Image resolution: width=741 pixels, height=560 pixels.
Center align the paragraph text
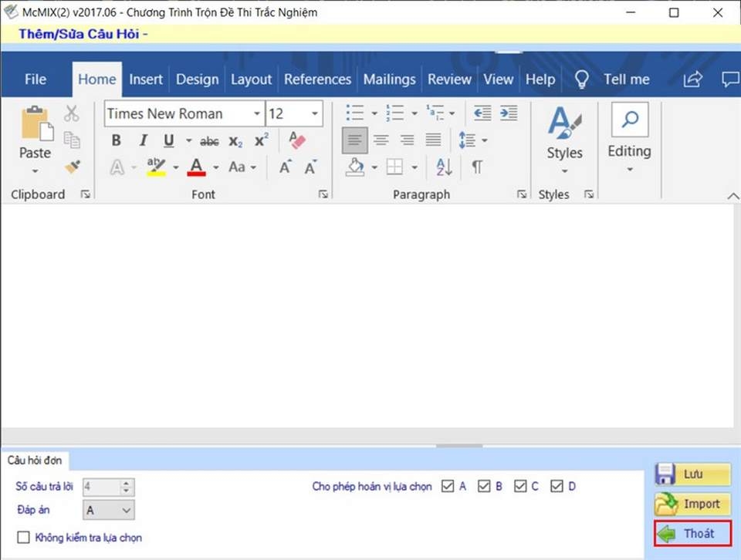(381, 140)
